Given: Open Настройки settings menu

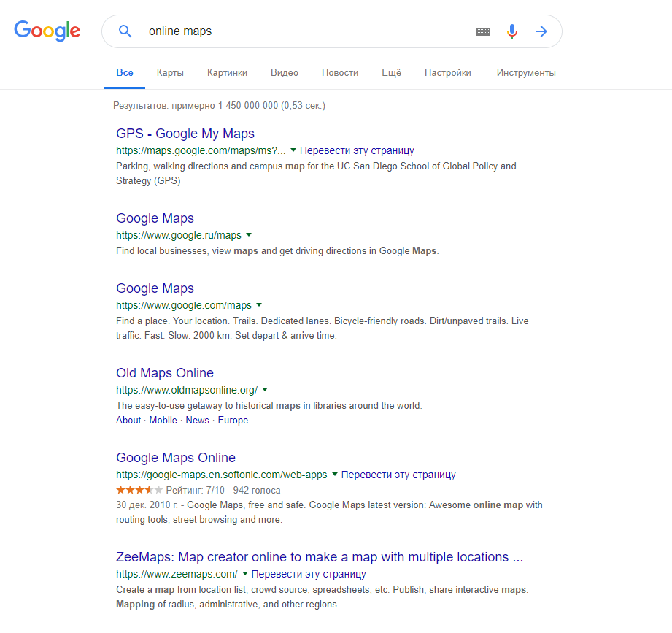Looking at the screenshot, I should coord(447,73).
